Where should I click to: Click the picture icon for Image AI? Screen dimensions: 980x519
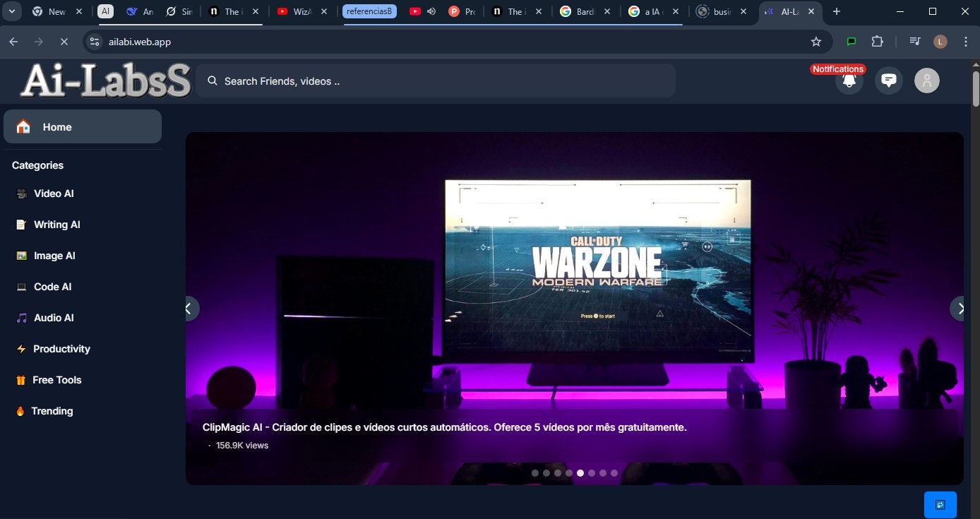pos(21,256)
